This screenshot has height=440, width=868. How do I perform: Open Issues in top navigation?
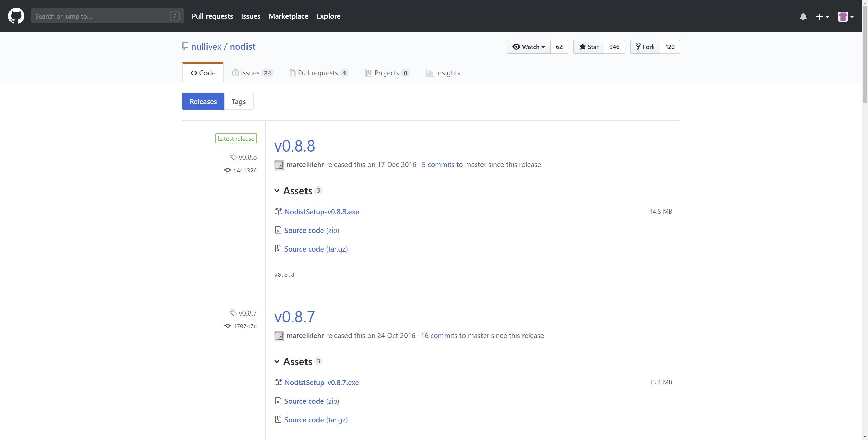(x=251, y=16)
